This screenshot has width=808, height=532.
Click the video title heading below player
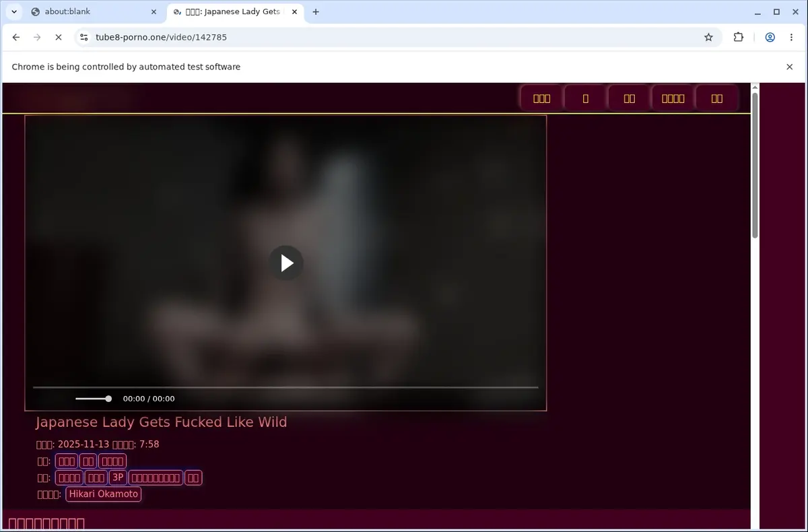[x=162, y=422]
